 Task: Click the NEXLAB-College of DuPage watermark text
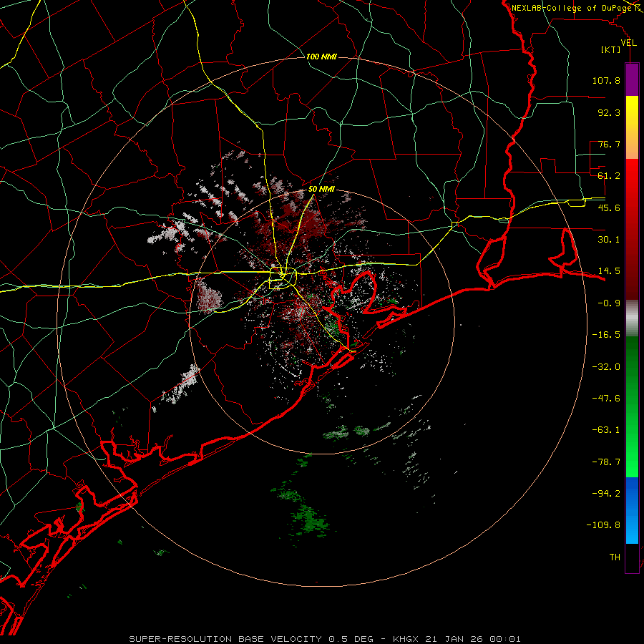point(572,8)
